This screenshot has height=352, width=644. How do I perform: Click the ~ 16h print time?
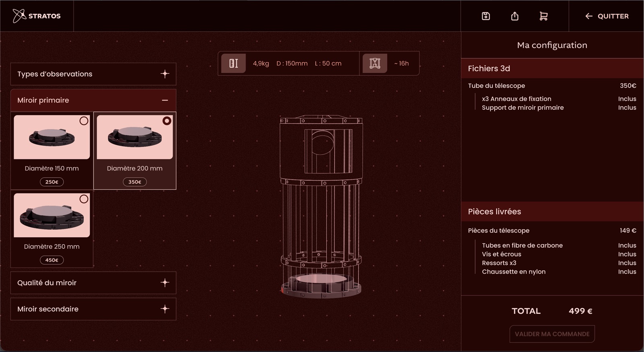click(x=401, y=63)
